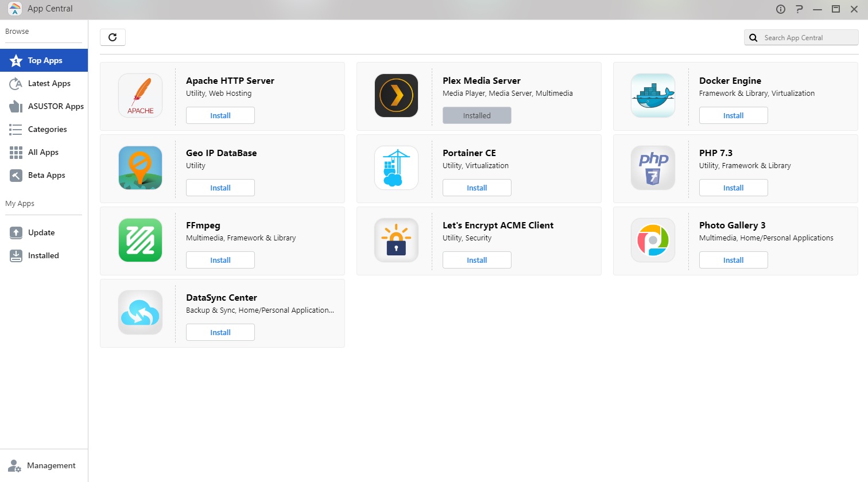Image resolution: width=868 pixels, height=482 pixels.
Task: Open the Portainer CE crane icon
Action: pos(397,168)
